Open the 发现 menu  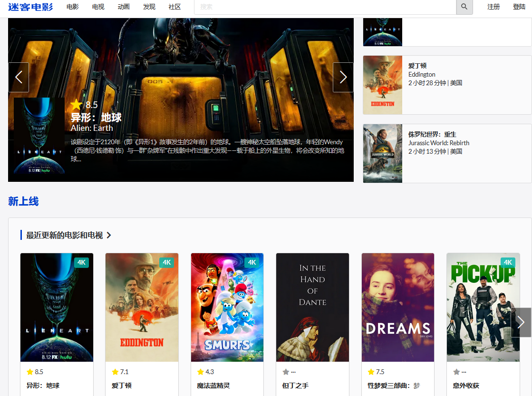149,7
